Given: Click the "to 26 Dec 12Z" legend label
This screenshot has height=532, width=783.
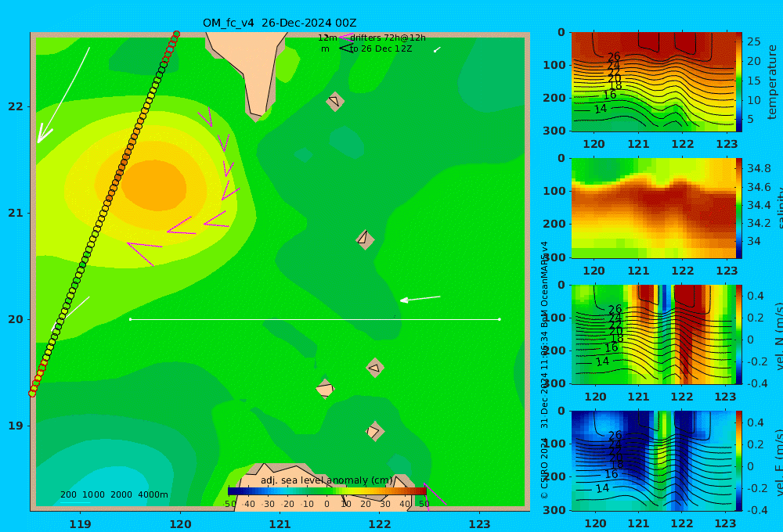Looking at the screenshot, I should (x=381, y=49).
